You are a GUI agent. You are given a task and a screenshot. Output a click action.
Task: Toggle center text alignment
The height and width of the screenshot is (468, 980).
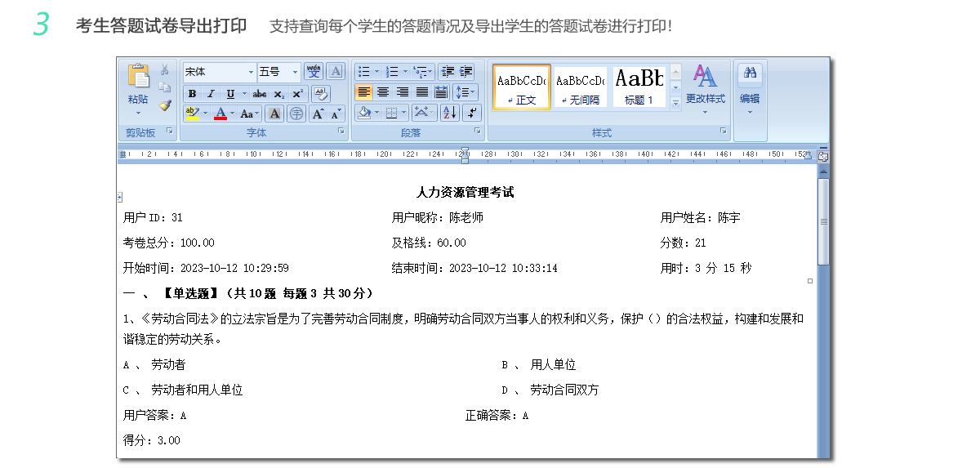pyautogui.click(x=383, y=92)
